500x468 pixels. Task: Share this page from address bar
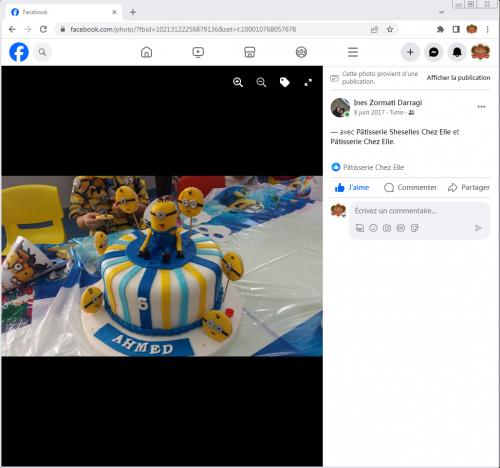click(374, 29)
